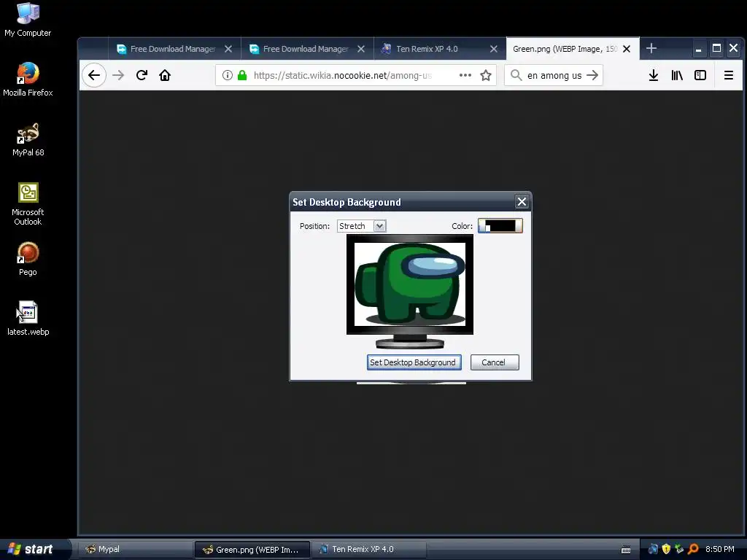Viewport: 747px width, 560px height.
Task: Cancel the Set Desktop Background dialog
Action: (x=494, y=362)
